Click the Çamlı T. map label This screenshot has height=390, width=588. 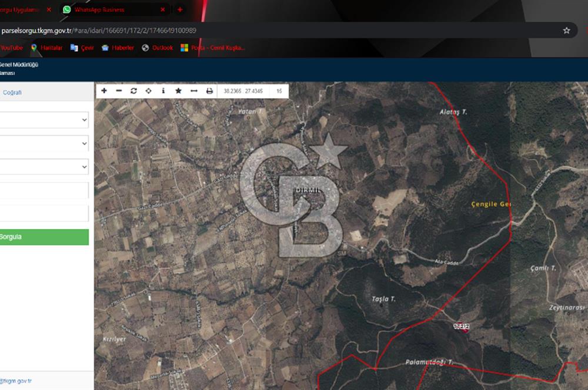click(543, 268)
